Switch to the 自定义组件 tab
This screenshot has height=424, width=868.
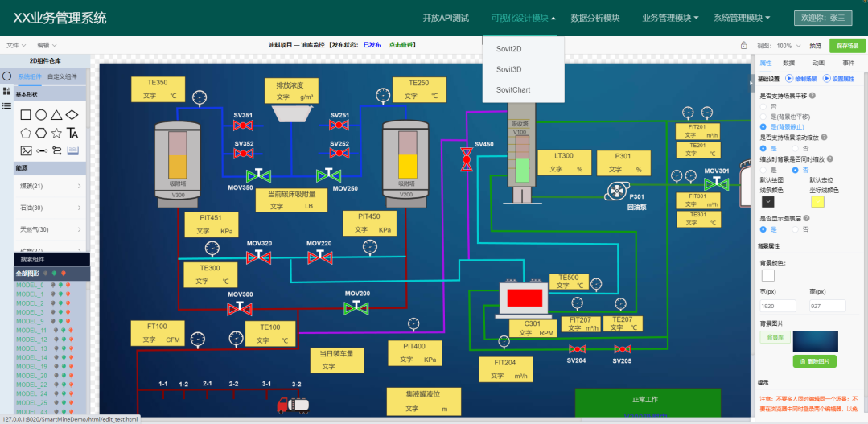coord(62,76)
